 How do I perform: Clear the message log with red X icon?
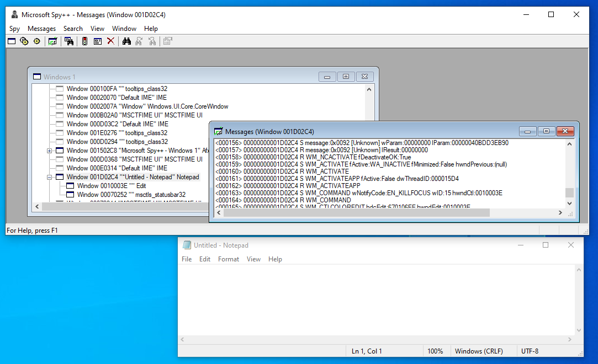(x=110, y=41)
